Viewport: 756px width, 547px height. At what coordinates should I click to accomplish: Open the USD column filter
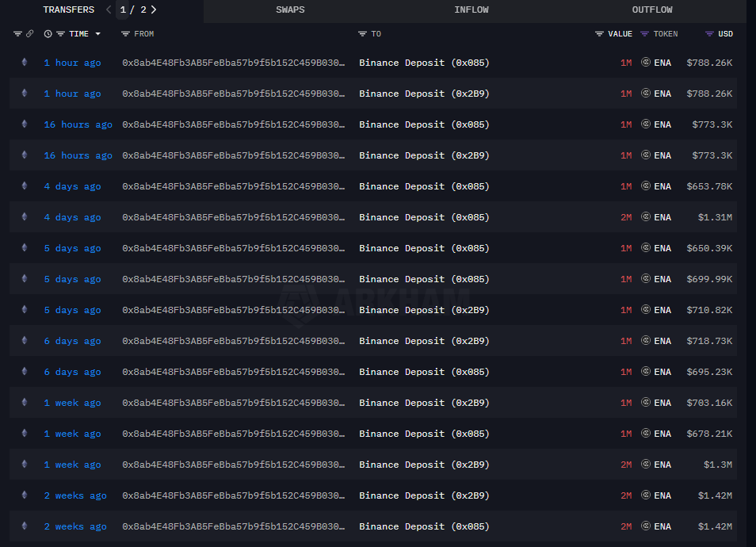pyautogui.click(x=709, y=34)
